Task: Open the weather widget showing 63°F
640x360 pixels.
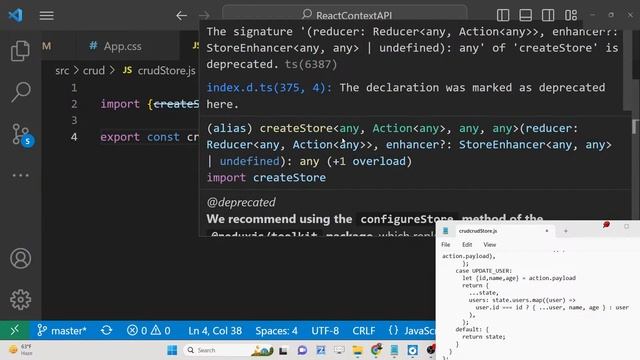Action: click(x=21, y=350)
